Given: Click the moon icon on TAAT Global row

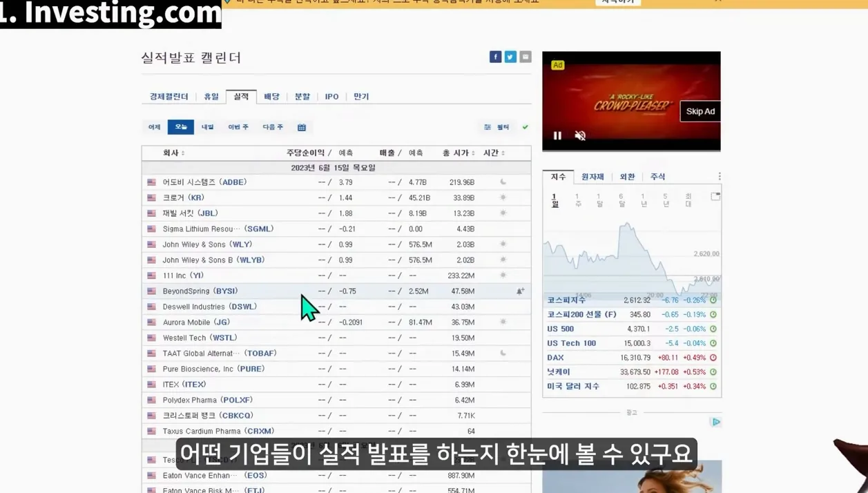Looking at the screenshot, I should [x=503, y=354].
